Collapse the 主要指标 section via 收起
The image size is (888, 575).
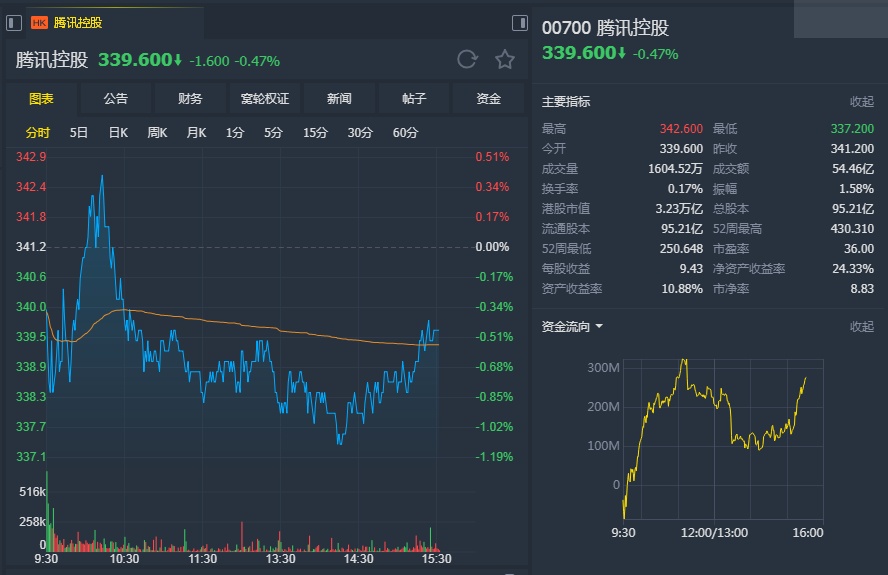(x=861, y=102)
